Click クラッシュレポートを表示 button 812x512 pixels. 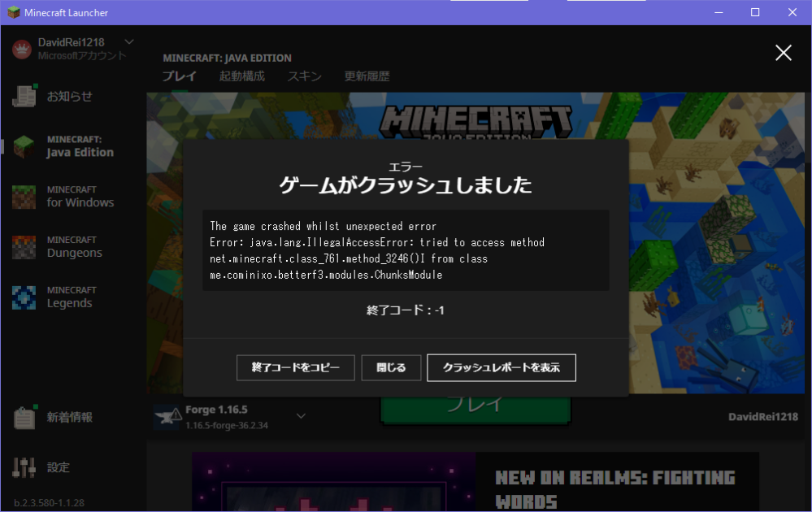pos(502,367)
